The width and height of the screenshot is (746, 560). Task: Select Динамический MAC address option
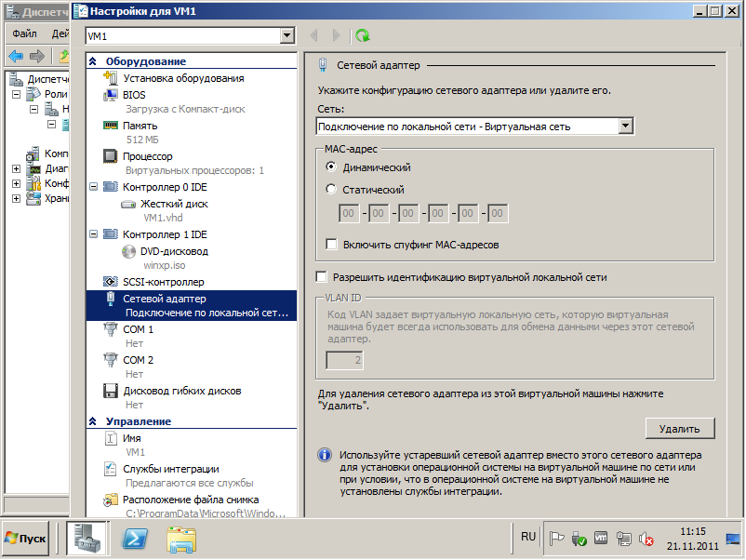[331, 167]
